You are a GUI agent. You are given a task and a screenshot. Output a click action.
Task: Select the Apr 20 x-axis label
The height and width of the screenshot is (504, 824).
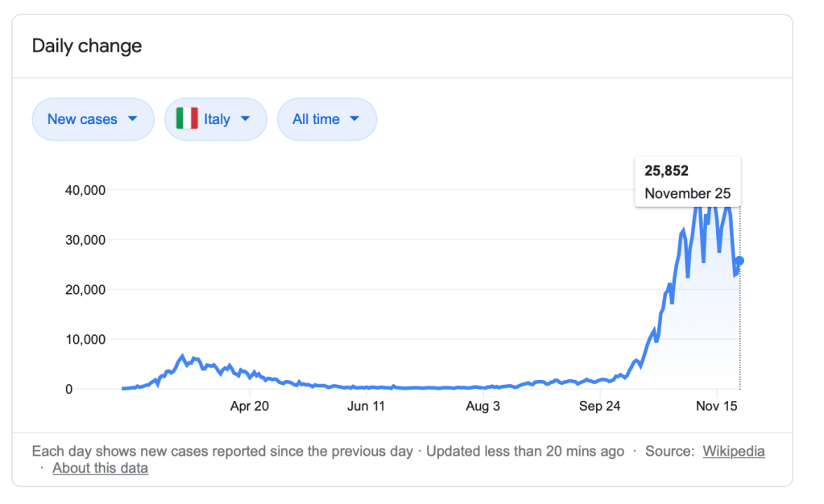(249, 407)
